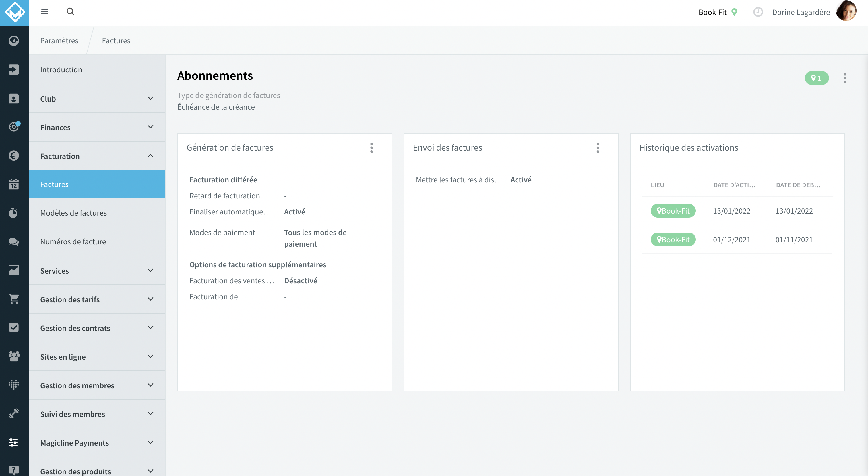Open Abonnements three-dot options menu

(x=845, y=78)
